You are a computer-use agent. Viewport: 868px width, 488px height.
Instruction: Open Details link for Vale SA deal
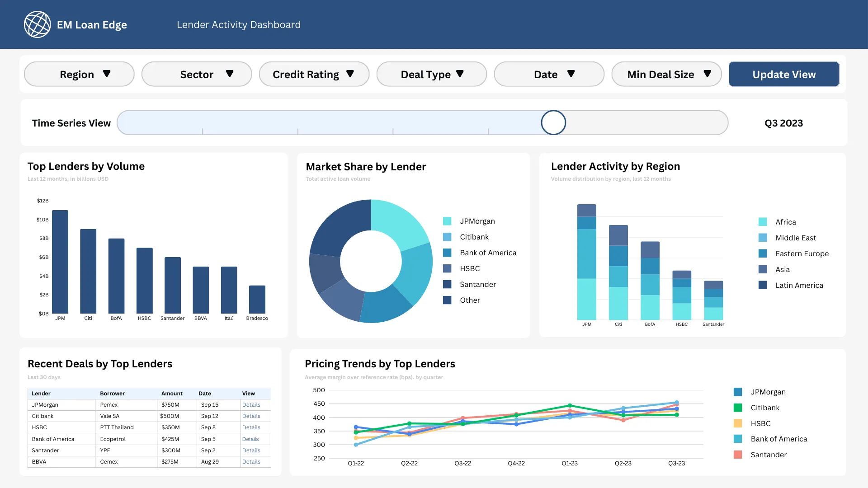coord(251,416)
